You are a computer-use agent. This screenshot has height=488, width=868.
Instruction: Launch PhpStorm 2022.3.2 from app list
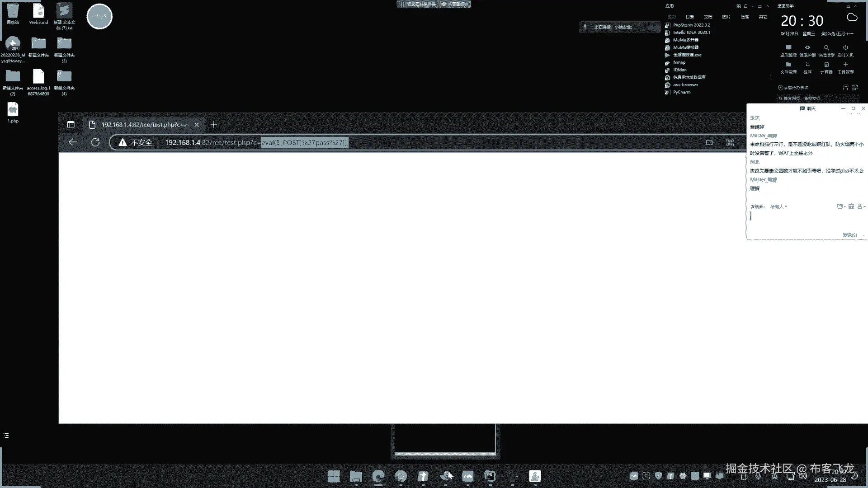(691, 25)
